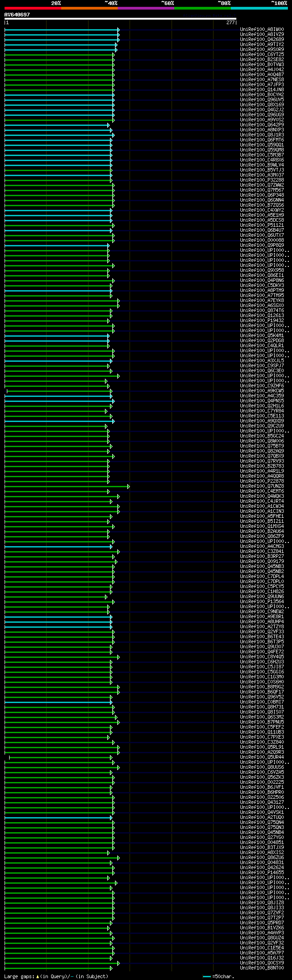Viewport: 292px width, 980px height.
Task: Select hit label UniRef100_Q12613
Action: tap(262, 316)
